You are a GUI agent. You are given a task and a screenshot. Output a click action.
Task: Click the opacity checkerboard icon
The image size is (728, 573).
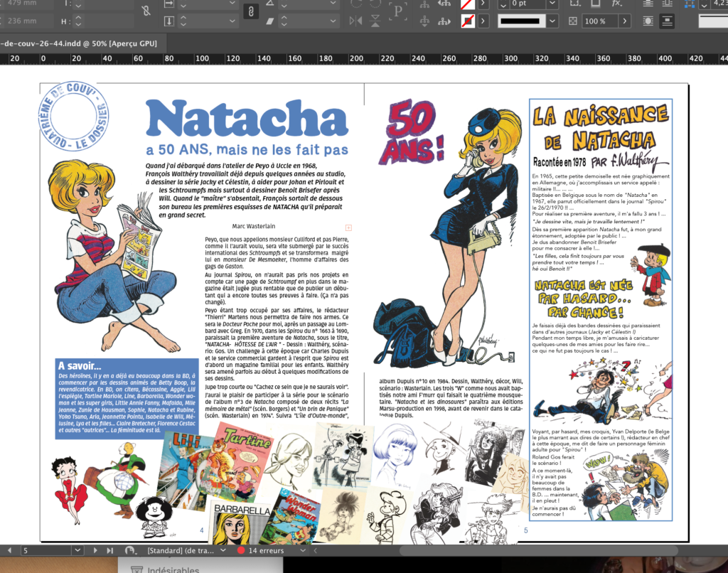(573, 21)
